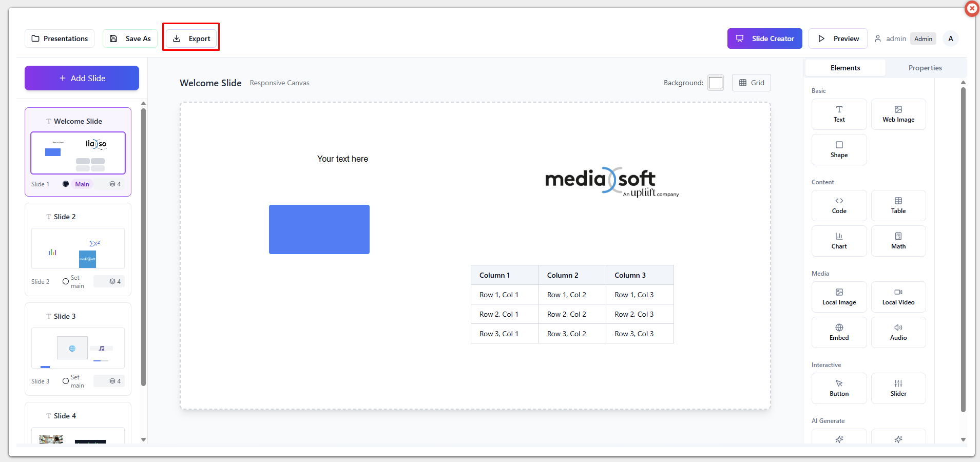
Task: Add a Chart element
Action: (x=839, y=241)
